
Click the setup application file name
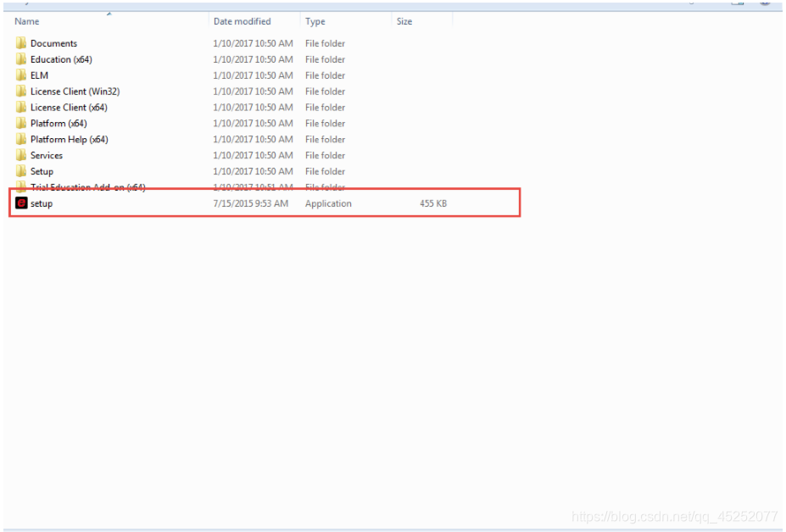[42, 203]
